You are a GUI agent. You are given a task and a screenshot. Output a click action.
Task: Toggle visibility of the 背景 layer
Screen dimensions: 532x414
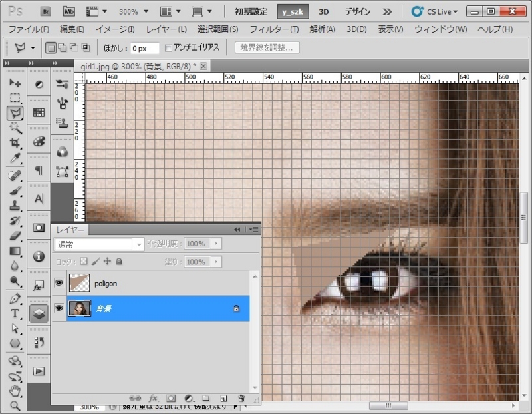(59, 309)
